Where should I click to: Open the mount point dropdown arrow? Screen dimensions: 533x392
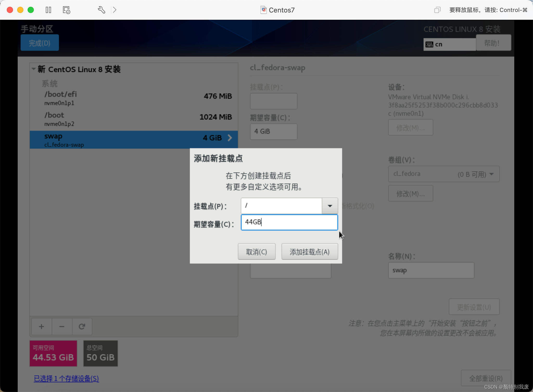[x=330, y=206]
